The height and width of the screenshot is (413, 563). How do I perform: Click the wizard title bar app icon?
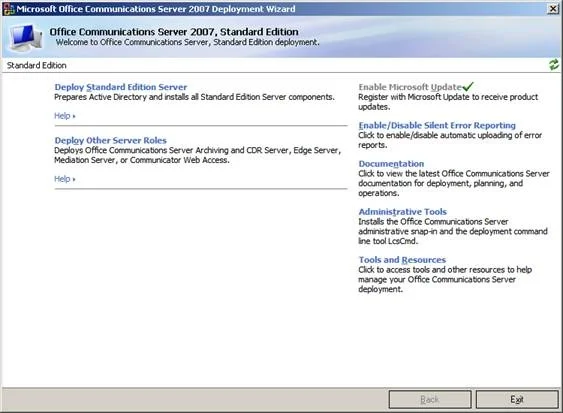(9, 9)
